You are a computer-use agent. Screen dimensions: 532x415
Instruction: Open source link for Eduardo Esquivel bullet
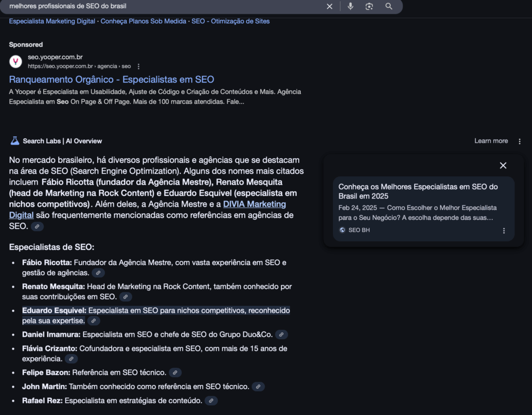coord(94,321)
